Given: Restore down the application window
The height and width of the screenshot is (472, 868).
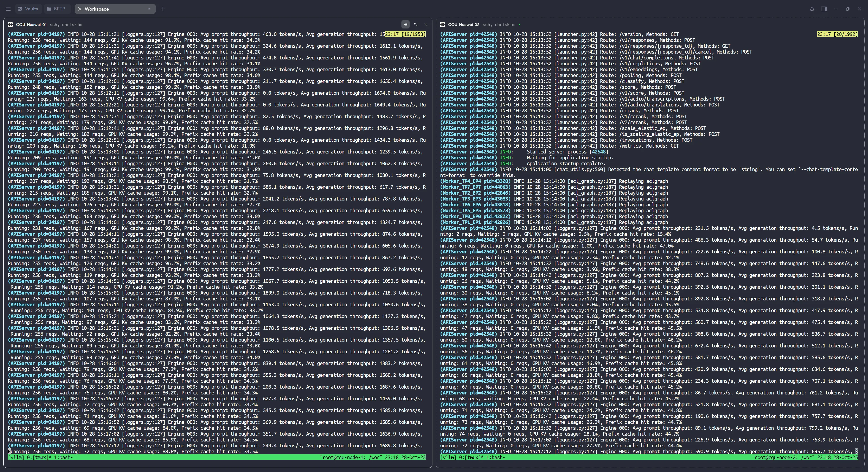Looking at the screenshot, I should tap(847, 9).
